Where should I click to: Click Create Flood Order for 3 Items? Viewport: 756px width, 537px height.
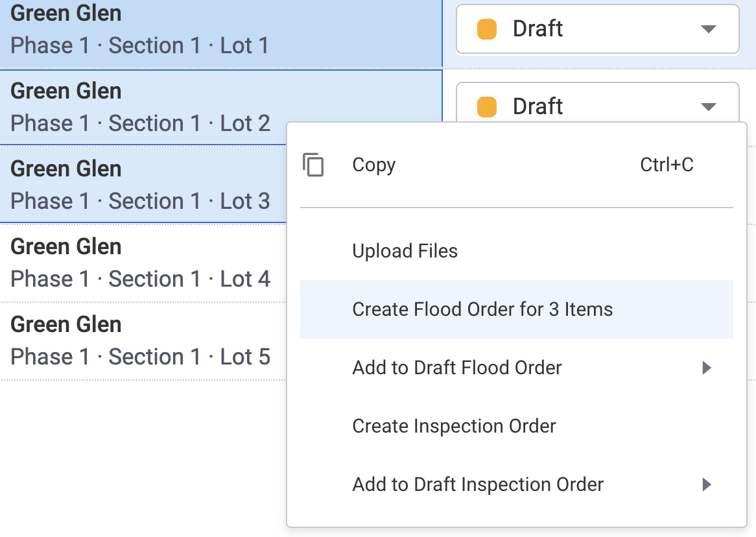coord(482,309)
